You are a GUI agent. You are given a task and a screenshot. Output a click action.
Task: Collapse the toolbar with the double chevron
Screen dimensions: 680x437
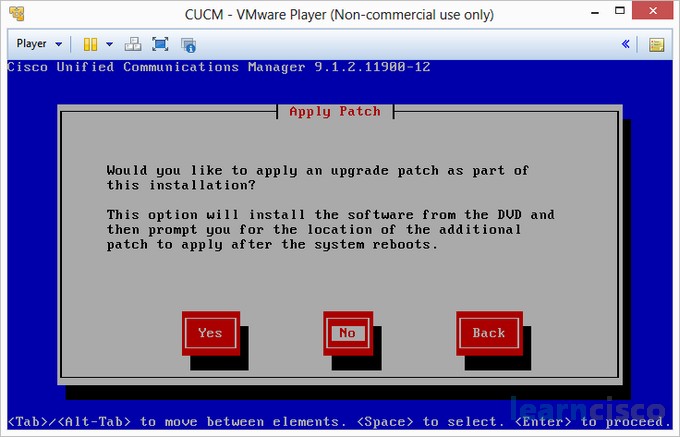[x=626, y=44]
